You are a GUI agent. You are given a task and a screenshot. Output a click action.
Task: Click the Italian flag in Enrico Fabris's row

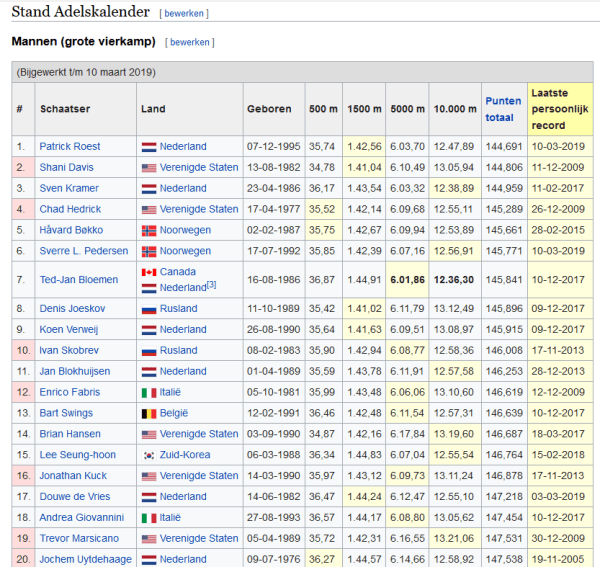click(148, 392)
